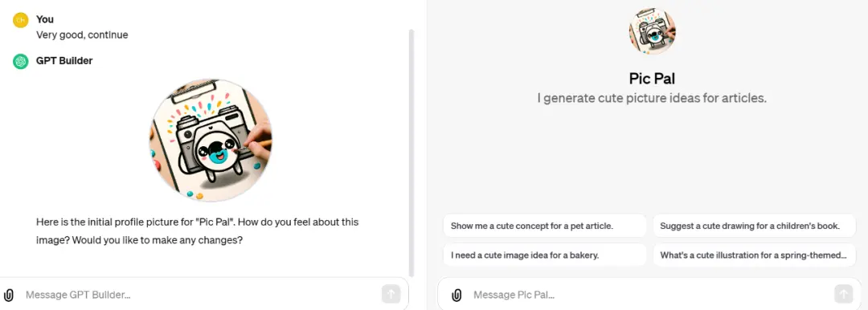This screenshot has height=310, width=868.
Task: Click the small Pic Pal avatar in preview
Action: (x=652, y=31)
